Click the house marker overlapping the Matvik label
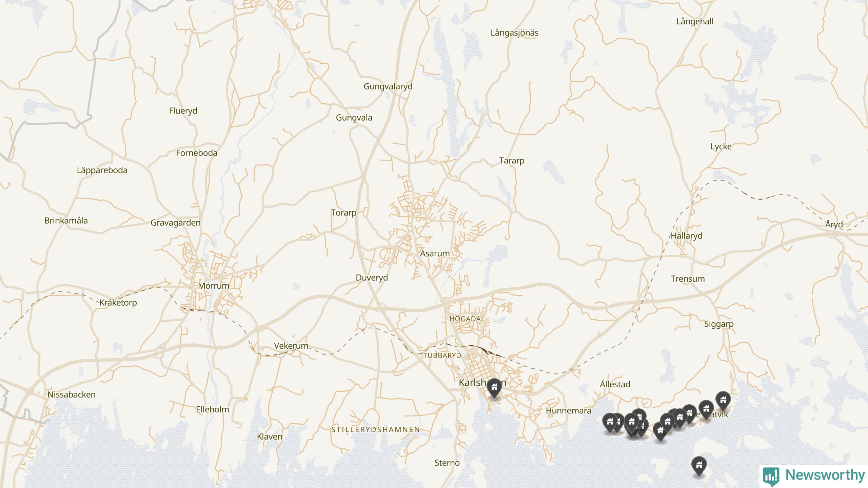This screenshot has height=488, width=868. pyautogui.click(x=706, y=409)
